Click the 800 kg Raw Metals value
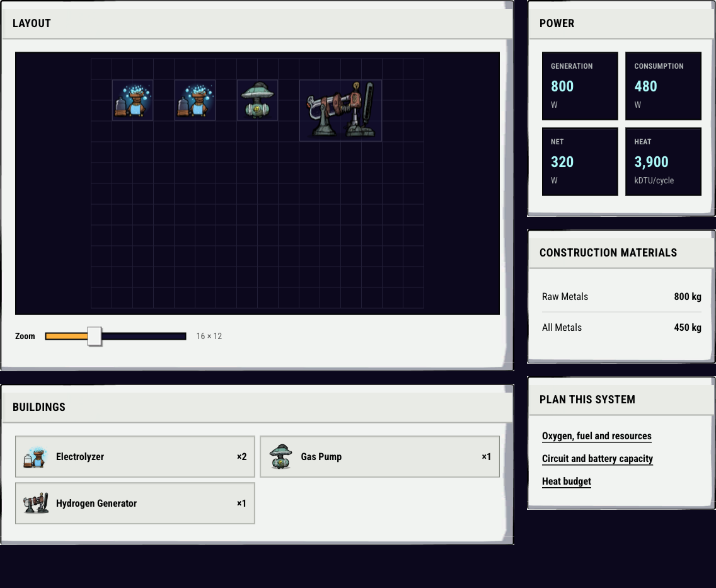Image resolution: width=716 pixels, height=588 pixels. [688, 297]
